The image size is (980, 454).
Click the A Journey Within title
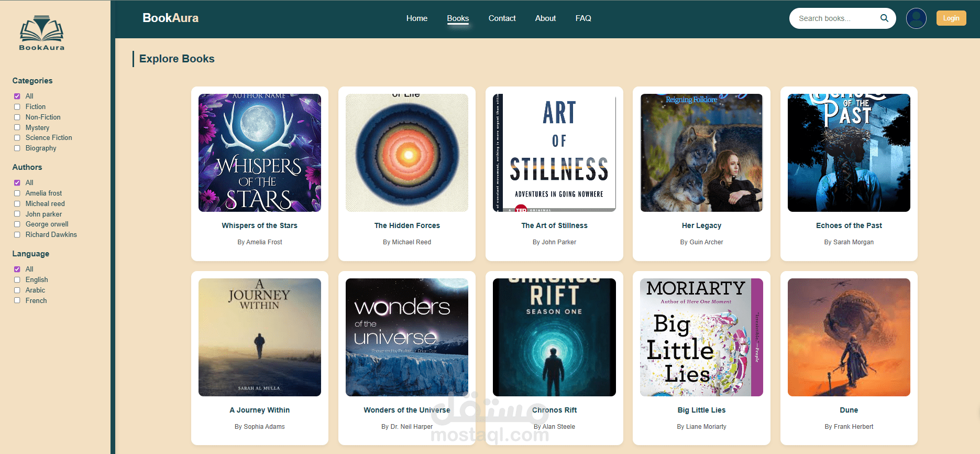click(260, 410)
